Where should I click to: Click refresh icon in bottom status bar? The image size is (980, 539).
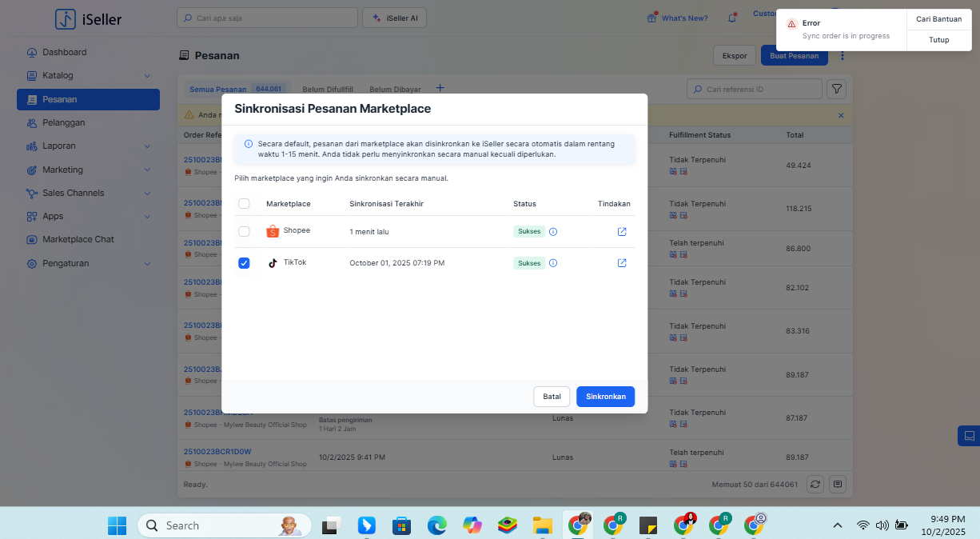pyautogui.click(x=815, y=484)
